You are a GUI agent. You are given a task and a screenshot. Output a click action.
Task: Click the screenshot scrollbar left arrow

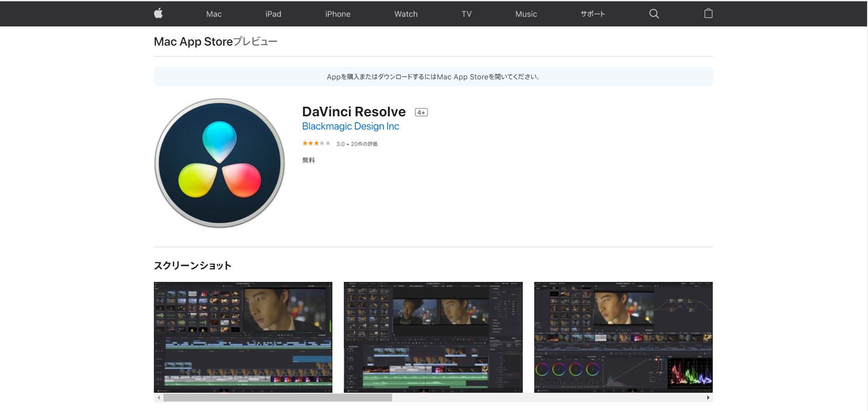click(158, 398)
